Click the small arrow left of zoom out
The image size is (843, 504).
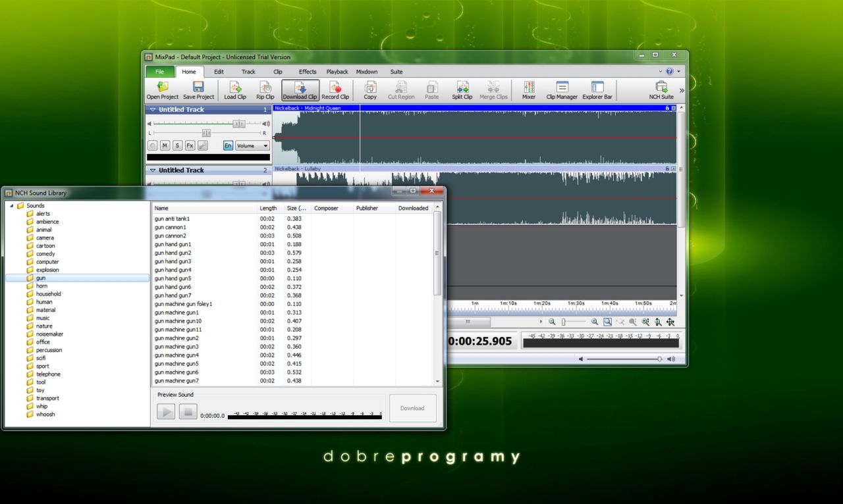pyautogui.click(x=541, y=322)
